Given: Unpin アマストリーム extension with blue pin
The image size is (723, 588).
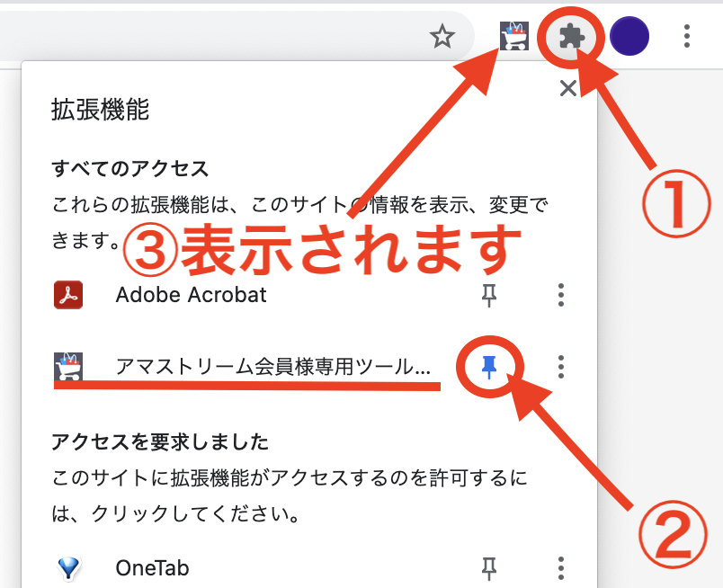Looking at the screenshot, I should [x=489, y=368].
